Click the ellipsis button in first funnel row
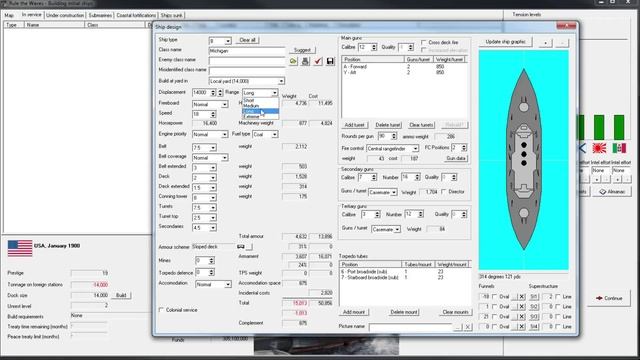This screenshot has width=640, height=360. click(514, 297)
